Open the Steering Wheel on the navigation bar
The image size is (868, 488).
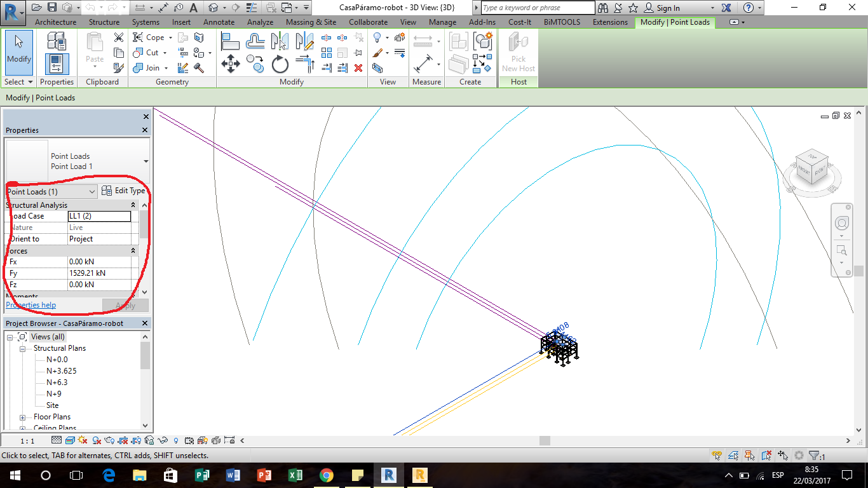(841, 224)
